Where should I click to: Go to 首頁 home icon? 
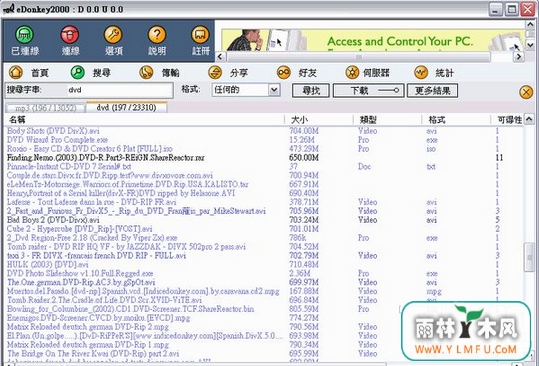point(16,73)
